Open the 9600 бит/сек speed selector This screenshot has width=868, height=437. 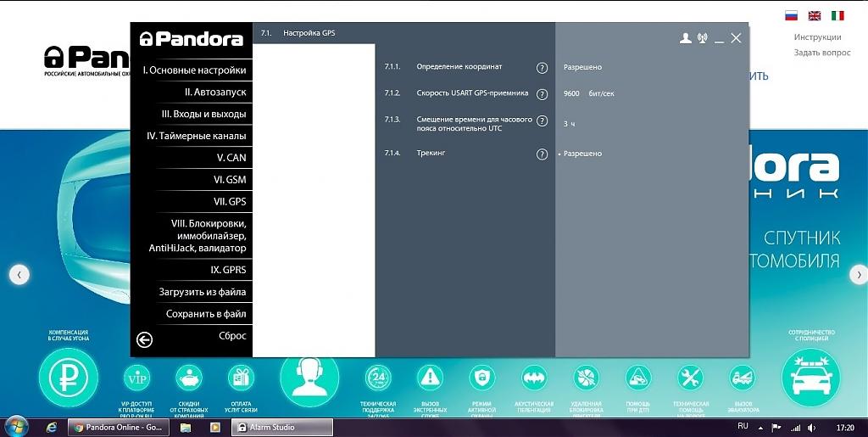(588, 94)
